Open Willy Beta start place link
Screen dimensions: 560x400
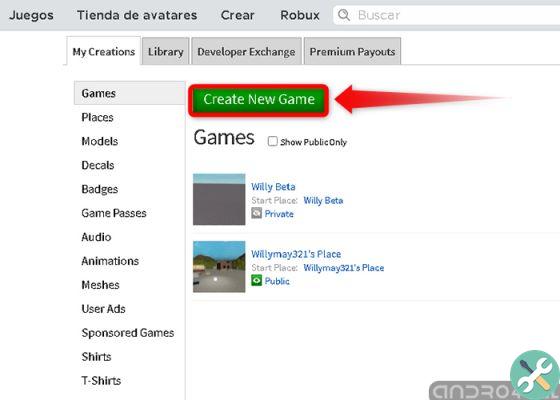click(x=323, y=200)
